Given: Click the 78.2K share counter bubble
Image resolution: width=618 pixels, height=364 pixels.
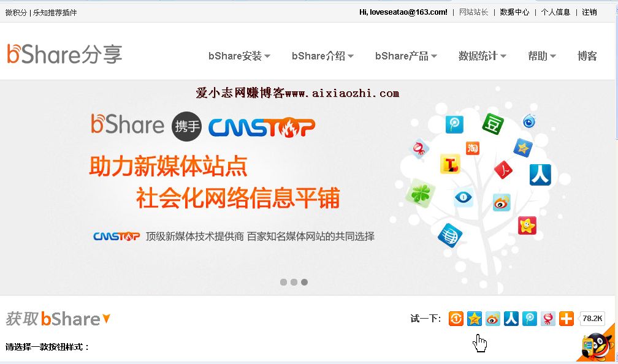Looking at the screenshot, I should [x=592, y=318].
